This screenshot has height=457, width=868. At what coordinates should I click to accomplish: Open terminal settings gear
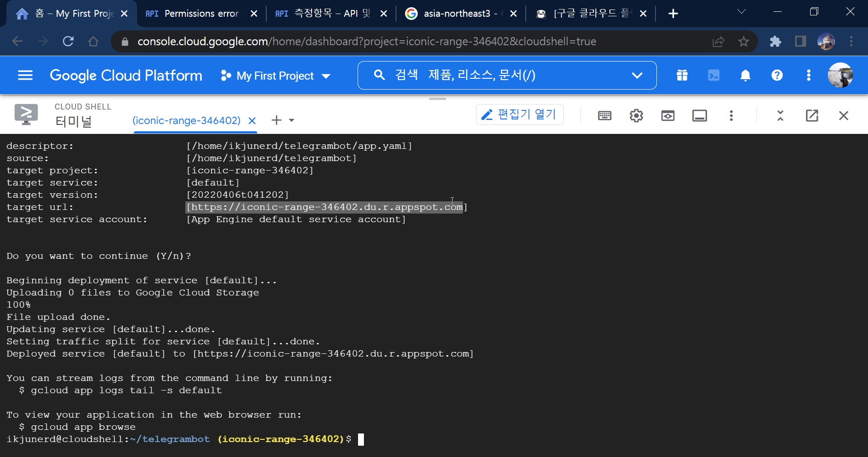point(636,116)
